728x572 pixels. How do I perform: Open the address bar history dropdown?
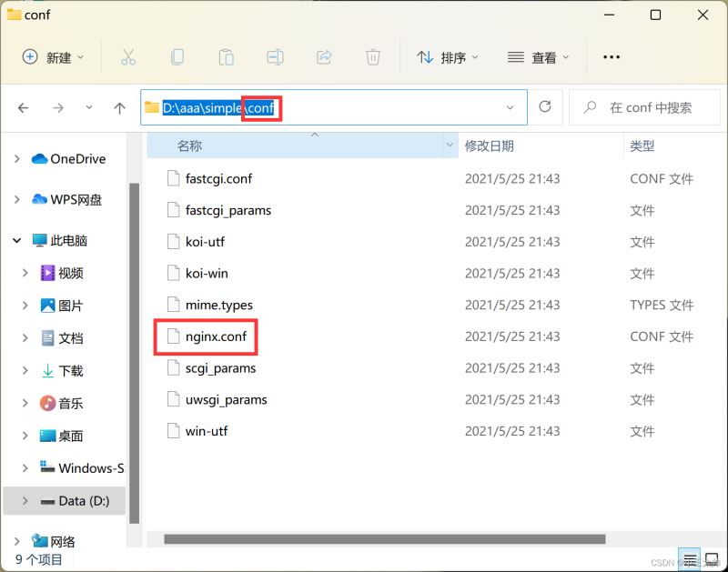(x=510, y=107)
